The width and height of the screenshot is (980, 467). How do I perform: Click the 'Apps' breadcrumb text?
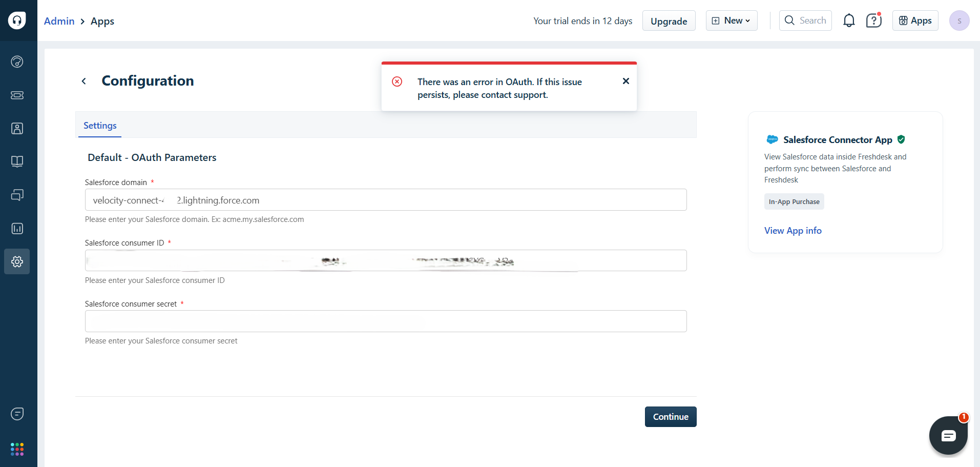tap(102, 21)
